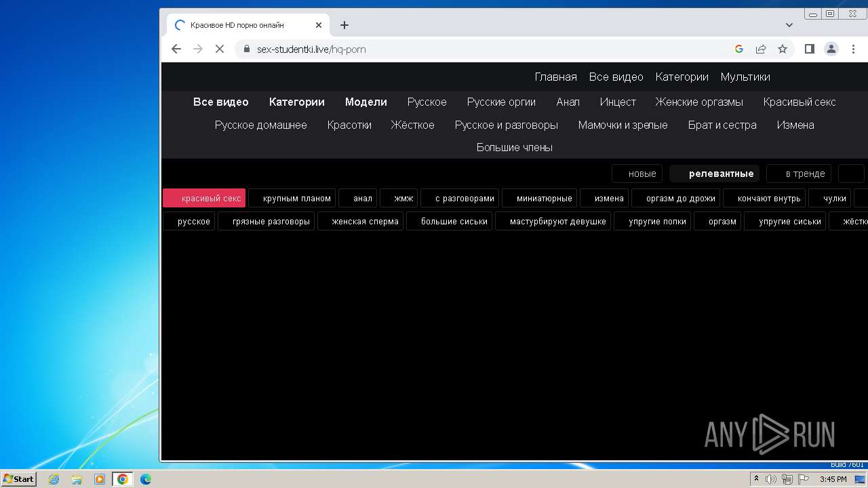Image resolution: width=868 pixels, height=488 pixels.
Task: Select the русское tag
Action: [x=189, y=221]
